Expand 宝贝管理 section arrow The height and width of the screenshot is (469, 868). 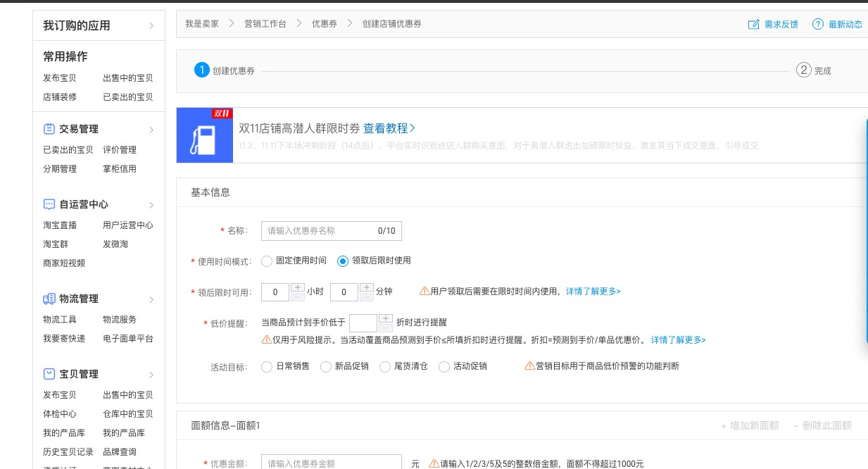coord(151,375)
